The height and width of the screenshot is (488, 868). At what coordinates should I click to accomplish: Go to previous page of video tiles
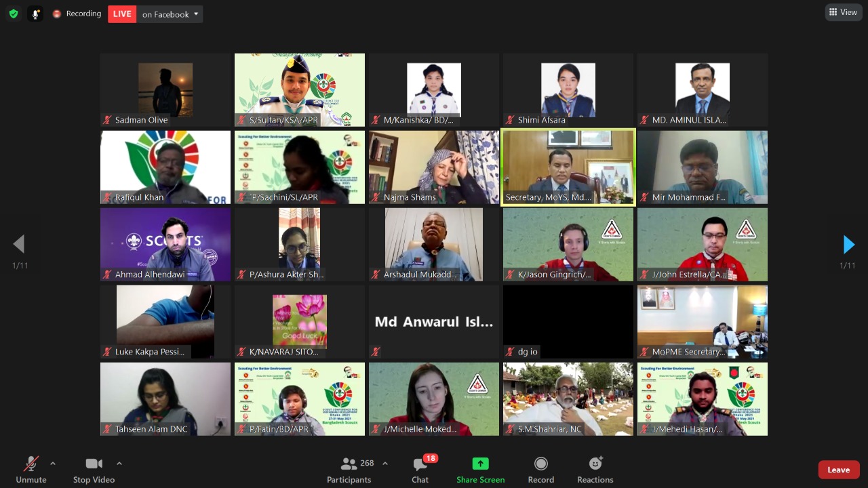click(x=19, y=244)
